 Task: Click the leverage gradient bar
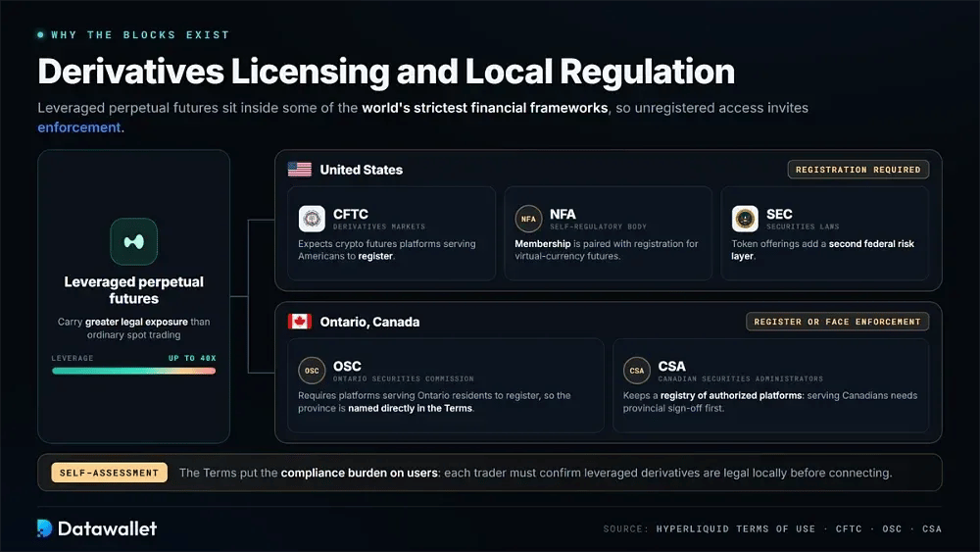(133, 372)
